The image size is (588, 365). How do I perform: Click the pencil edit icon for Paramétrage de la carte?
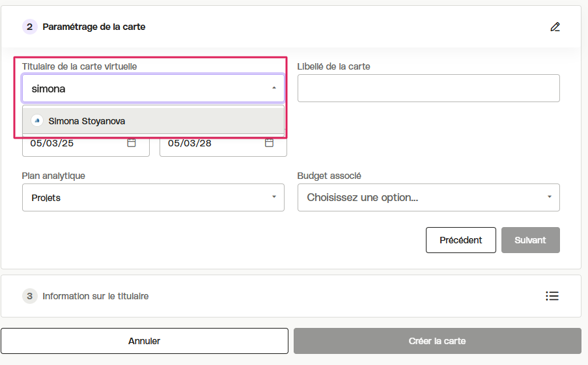(555, 27)
